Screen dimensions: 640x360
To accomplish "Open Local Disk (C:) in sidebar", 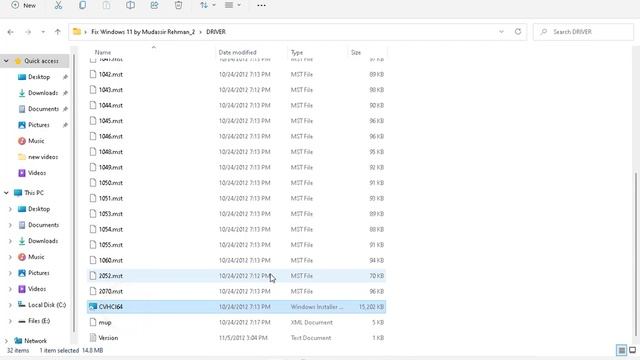I will (x=47, y=304).
